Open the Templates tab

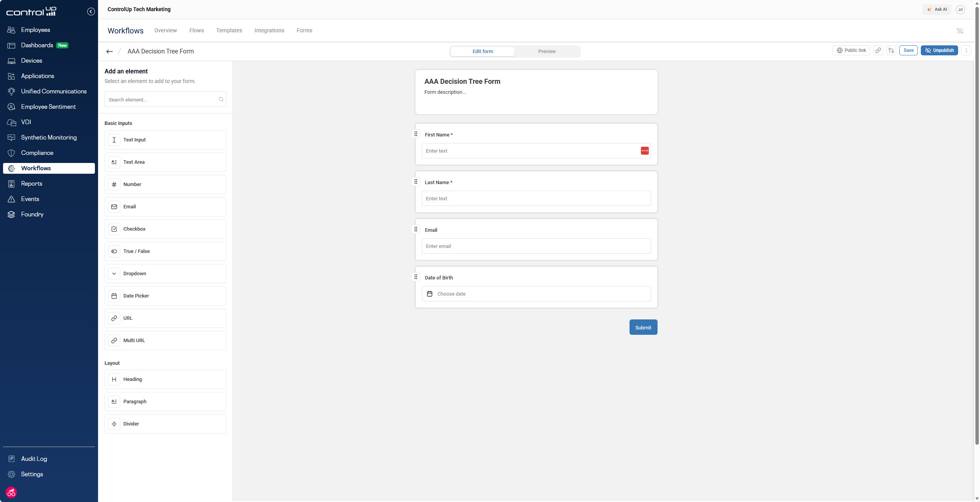point(229,30)
